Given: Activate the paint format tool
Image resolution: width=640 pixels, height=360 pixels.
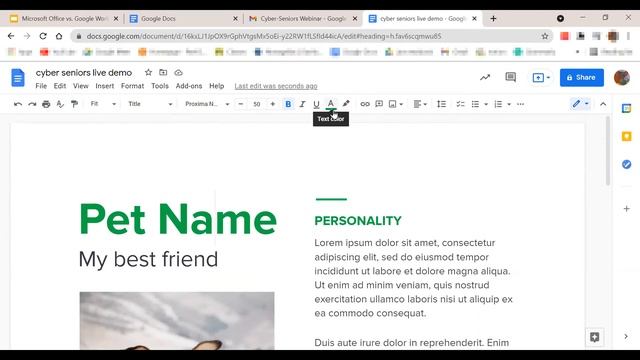Looking at the screenshot, I should coord(74,104).
